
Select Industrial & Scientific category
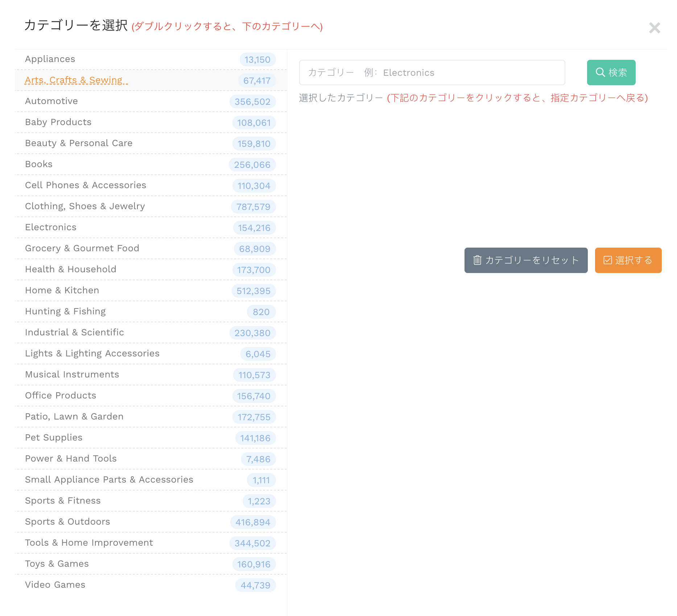tap(151, 333)
